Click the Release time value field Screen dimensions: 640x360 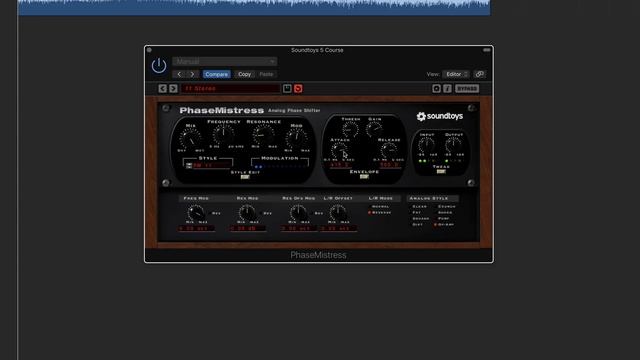(389, 165)
